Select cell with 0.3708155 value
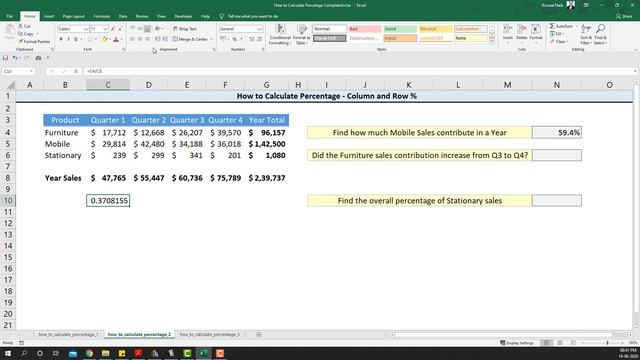This screenshot has width=640, height=360. point(108,200)
